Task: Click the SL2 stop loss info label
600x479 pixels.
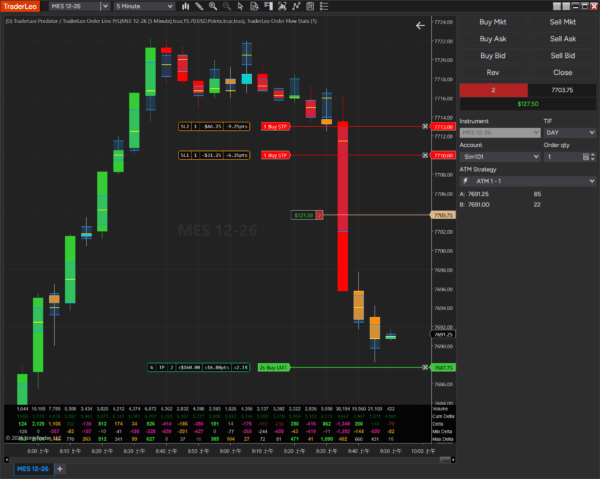Action: [x=214, y=126]
